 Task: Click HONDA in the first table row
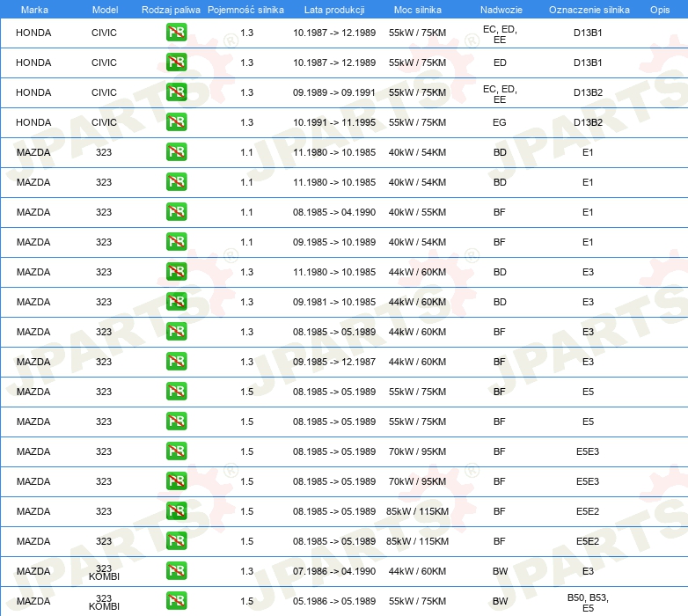pyautogui.click(x=33, y=33)
